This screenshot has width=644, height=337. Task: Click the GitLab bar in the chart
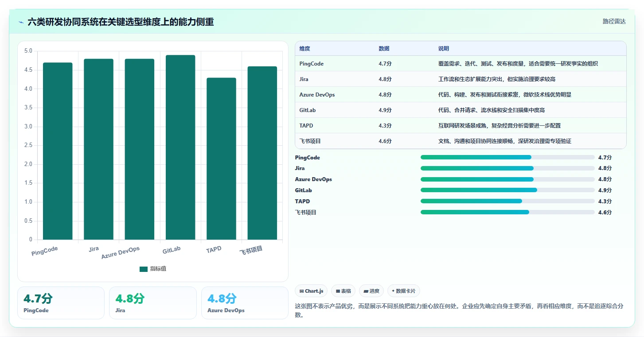point(180,147)
